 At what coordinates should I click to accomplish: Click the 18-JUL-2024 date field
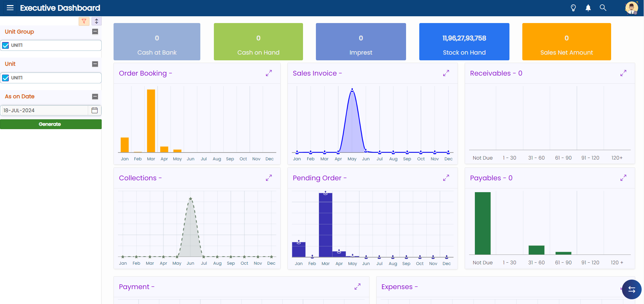[x=44, y=110]
